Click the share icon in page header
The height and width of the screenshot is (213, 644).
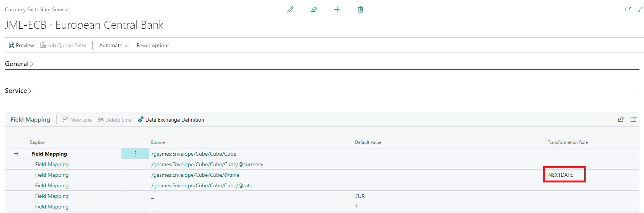pyautogui.click(x=313, y=9)
